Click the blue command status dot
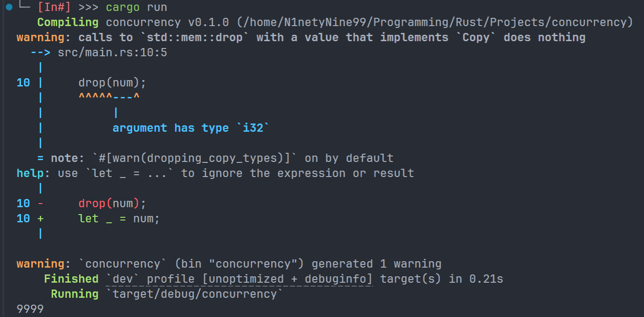The image size is (644, 317). click(9, 7)
